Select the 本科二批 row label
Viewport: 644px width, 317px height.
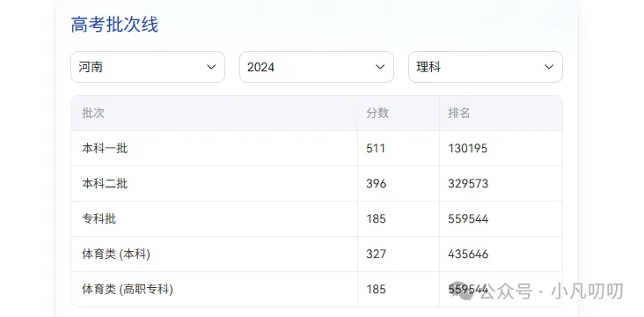(x=105, y=183)
